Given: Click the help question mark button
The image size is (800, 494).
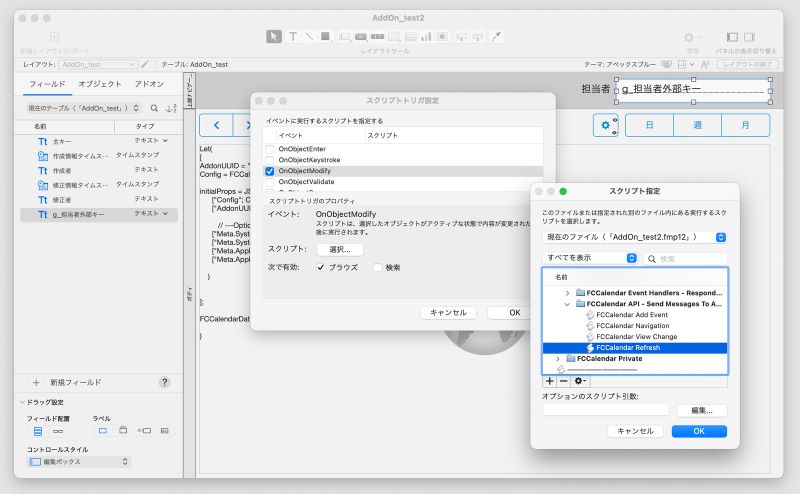Looking at the screenshot, I should click(164, 382).
